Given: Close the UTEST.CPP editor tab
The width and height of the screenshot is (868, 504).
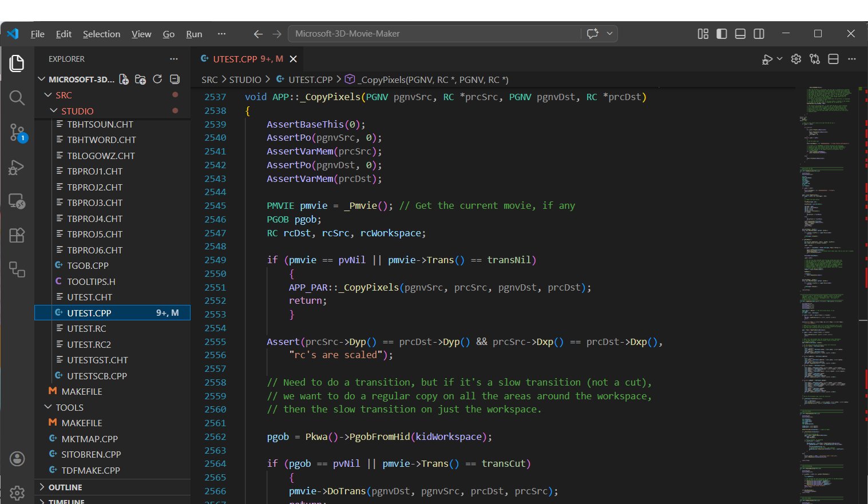Looking at the screenshot, I should (x=294, y=59).
